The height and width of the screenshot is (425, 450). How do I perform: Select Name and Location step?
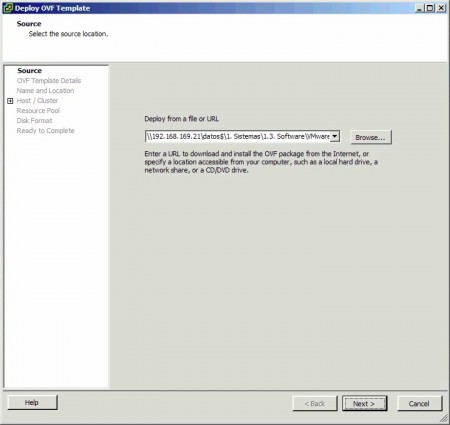pyautogui.click(x=45, y=91)
